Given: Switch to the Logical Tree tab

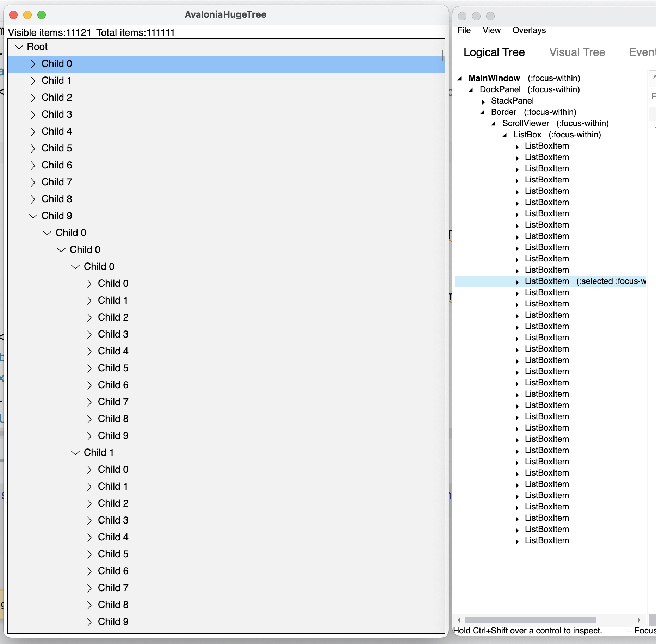Looking at the screenshot, I should pos(494,52).
